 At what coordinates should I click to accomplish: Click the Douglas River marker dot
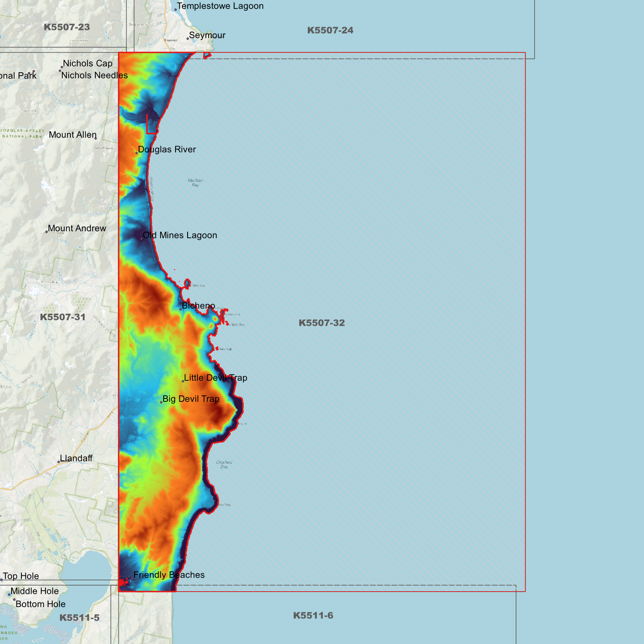[x=136, y=153]
